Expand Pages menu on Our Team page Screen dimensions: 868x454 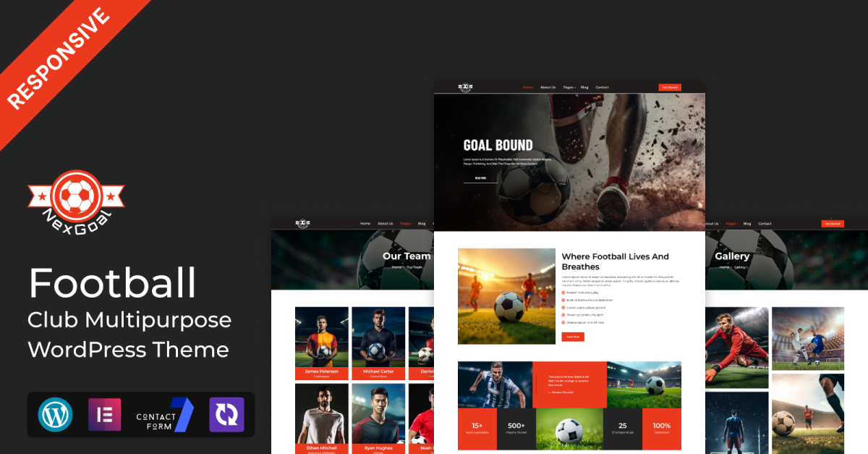[405, 224]
